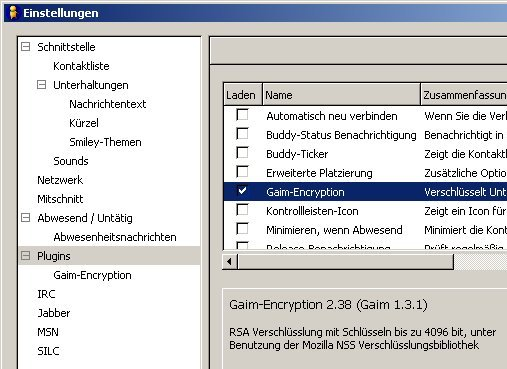
Task: Sort plugins by the Name column header
Action: pyautogui.click(x=341, y=95)
